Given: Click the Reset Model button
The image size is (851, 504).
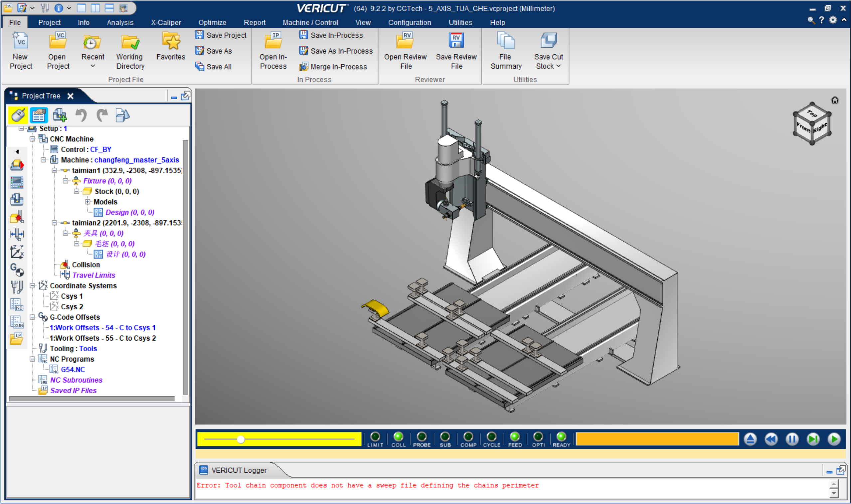Looking at the screenshot, I should [x=750, y=439].
